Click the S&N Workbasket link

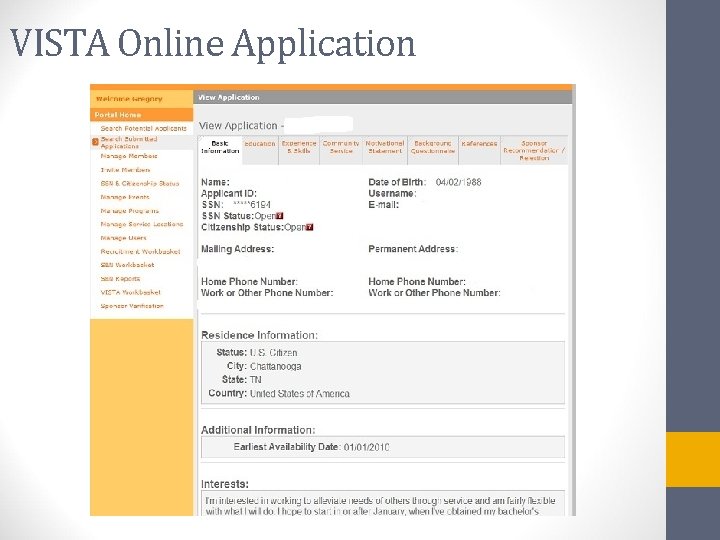pos(128,265)
